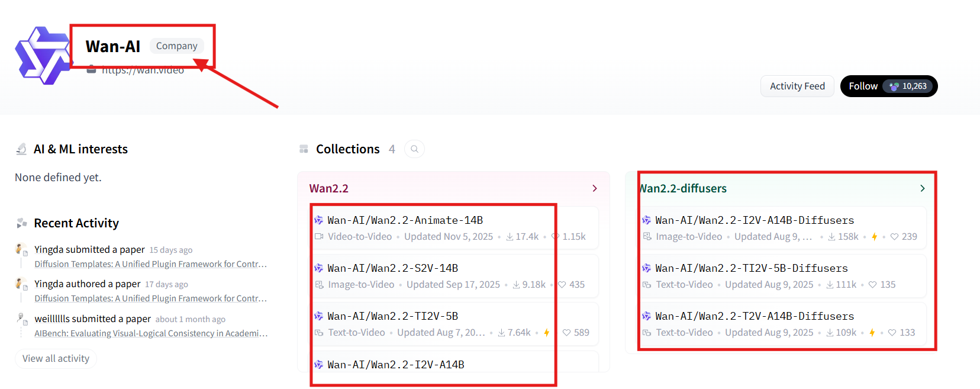Click lightning bolt icon on Wan2.2-TI2V-5B card
The image size is (980, 389).
tap(547, 333)
